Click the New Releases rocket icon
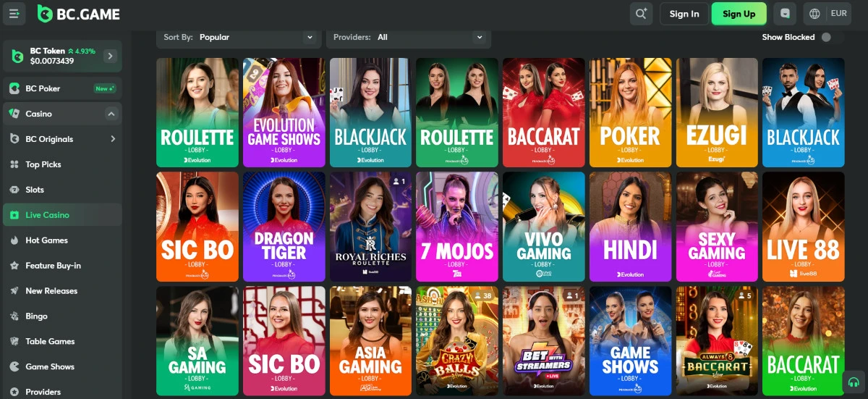868x399 pixels. click(x=14, y=291)
